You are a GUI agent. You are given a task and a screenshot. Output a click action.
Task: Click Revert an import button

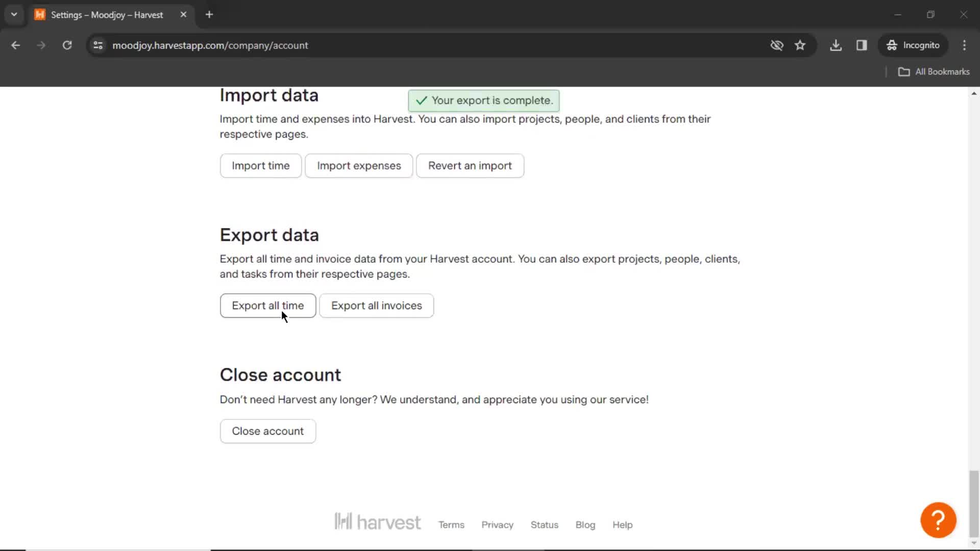tap(470, 165)
